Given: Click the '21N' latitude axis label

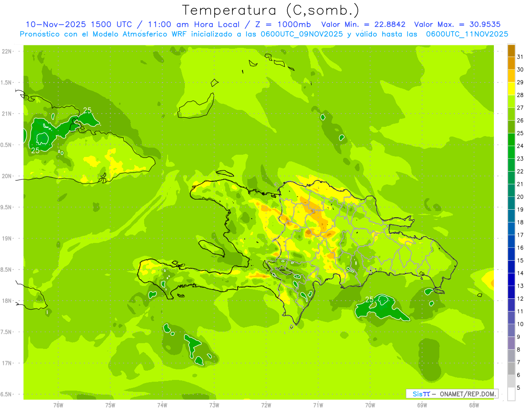Looking at the screenshot, I should [x=7, y=114].
